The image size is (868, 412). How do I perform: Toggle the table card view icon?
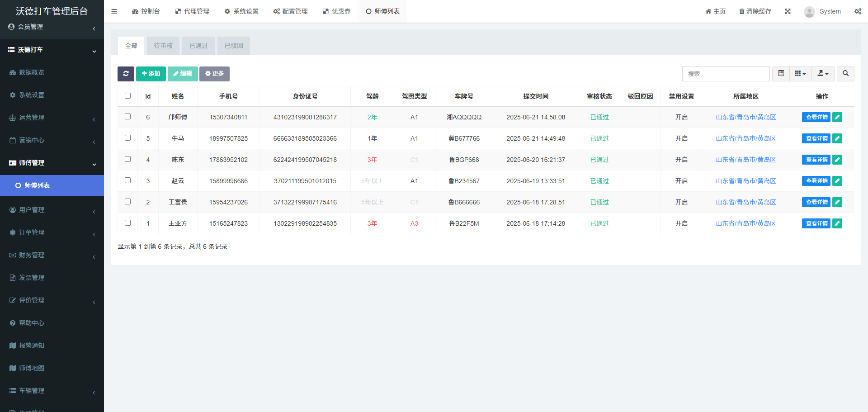[781, 74]
